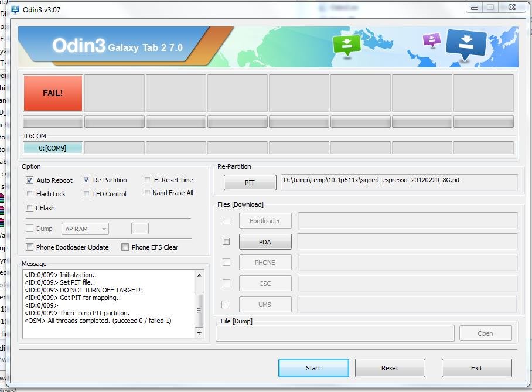Click the 0:[COM9] port field
532x392 pixels.
pyautogui.click(x=53, y=148)
